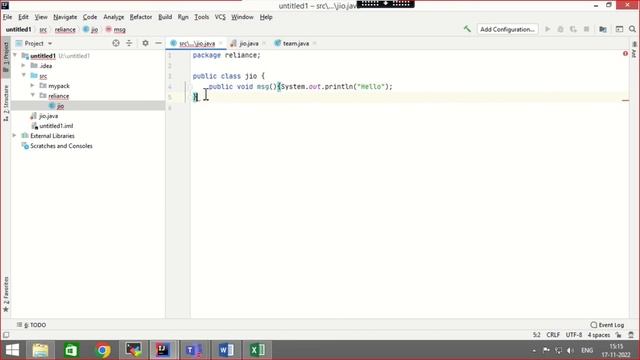The height and width of the screenshot is (360, 640).
Task: Click the msg method breadcrumb
Action: [116, 29]
